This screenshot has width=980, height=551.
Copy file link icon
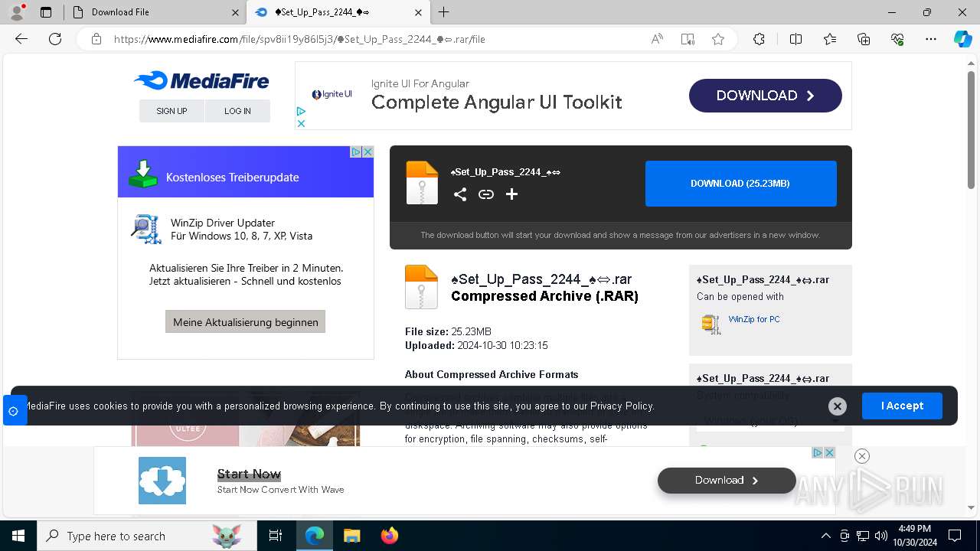pos(486,194)
